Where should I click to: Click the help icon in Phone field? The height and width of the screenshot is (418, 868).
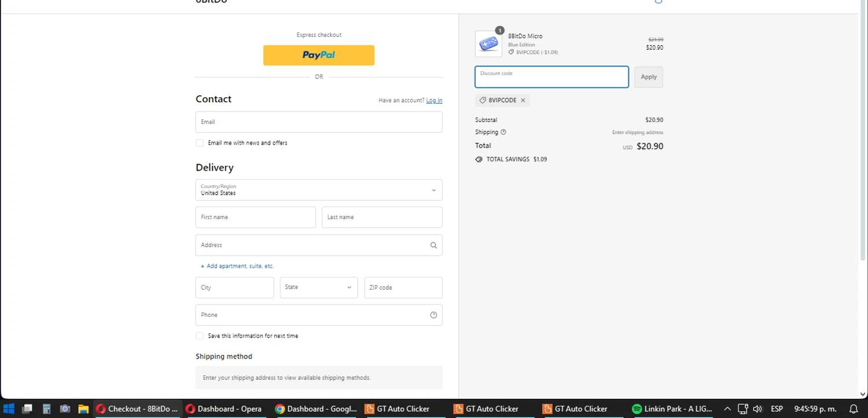click(x=433, y=315)
